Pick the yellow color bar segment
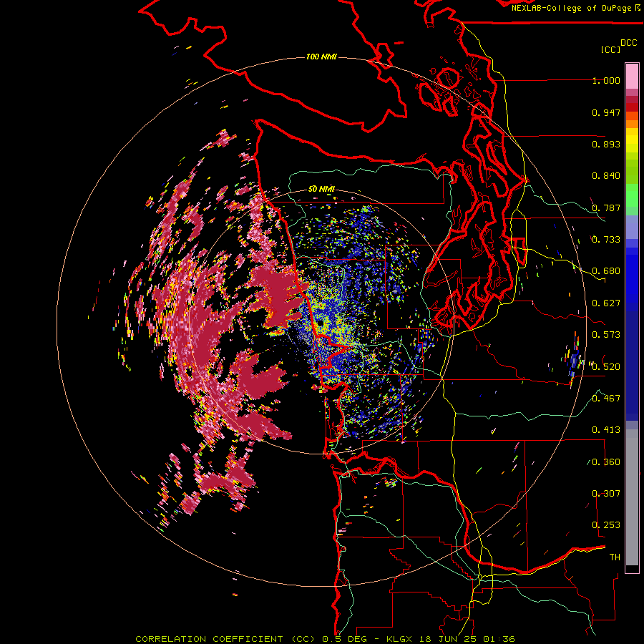The image size is (644, 644). coord(632,140)
